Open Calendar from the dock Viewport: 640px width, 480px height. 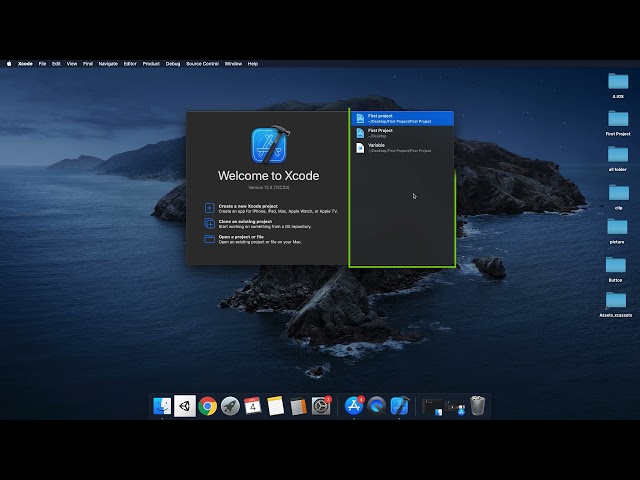tap(253, 406)
